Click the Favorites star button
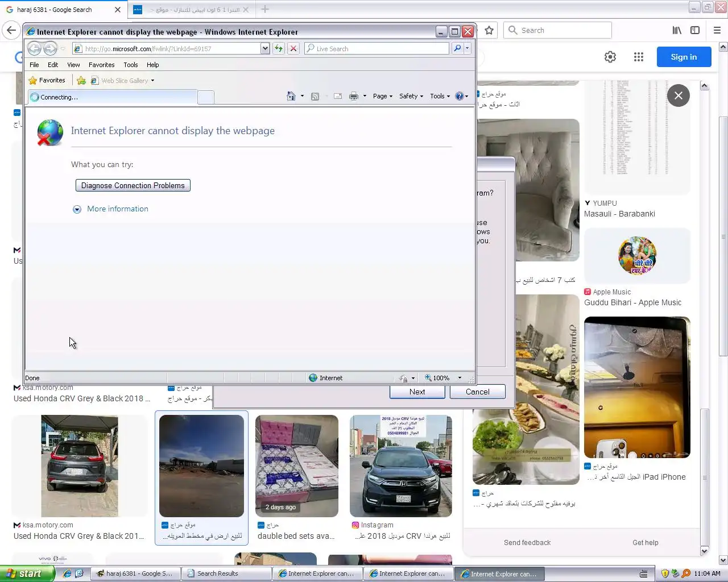The image size is (728, 582). click(x=47, y=81)
